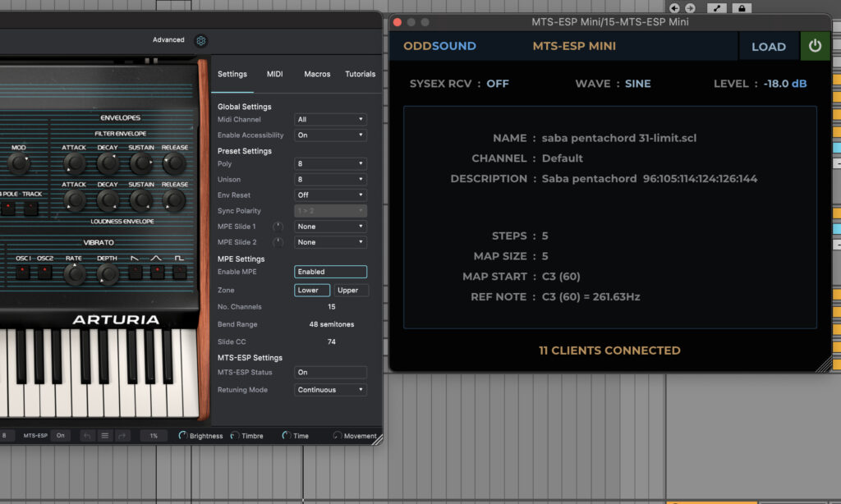Open the MPE Slide 1 dropdown
Viewport: 841px width, 504px height.
[x=330, y=227]
